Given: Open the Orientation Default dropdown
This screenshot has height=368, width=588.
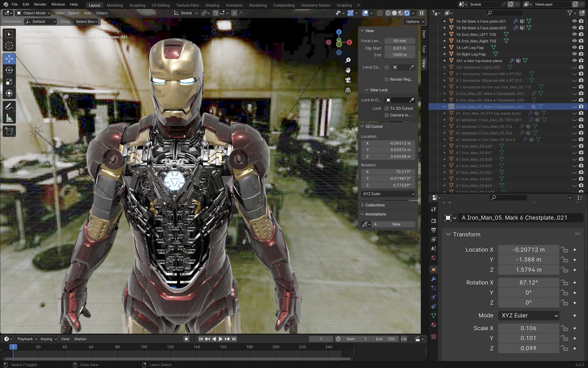Looking at the screenshot, I should [41, 21].
